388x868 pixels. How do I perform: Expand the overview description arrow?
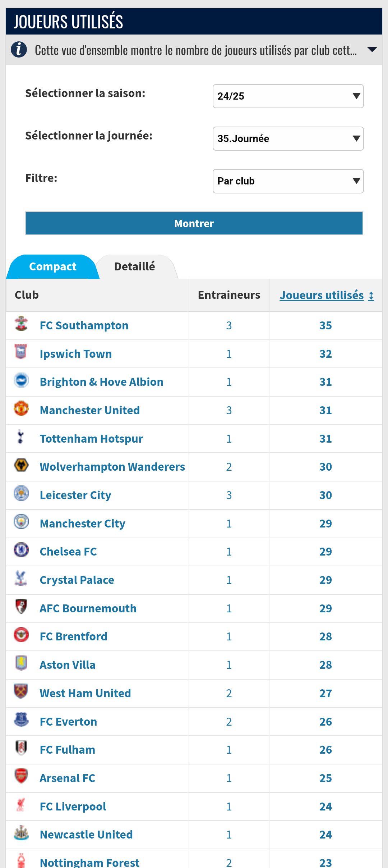(x=372, y=50)
